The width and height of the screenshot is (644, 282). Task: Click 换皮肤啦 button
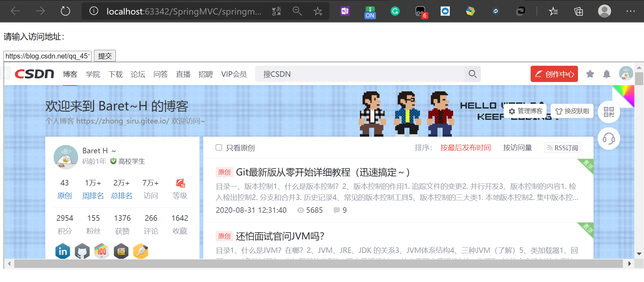[572, 111]
